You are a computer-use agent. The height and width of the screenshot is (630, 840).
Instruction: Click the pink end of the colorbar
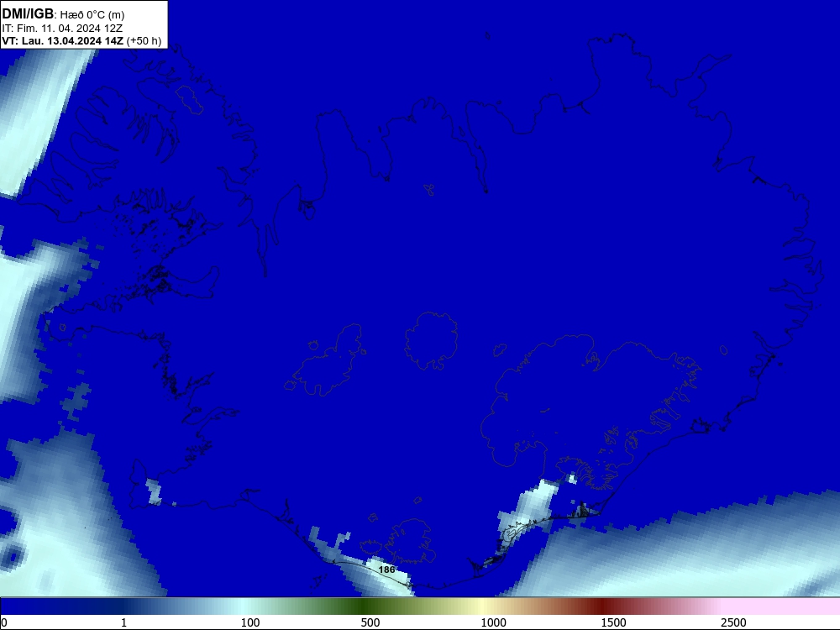pos(782,606)
